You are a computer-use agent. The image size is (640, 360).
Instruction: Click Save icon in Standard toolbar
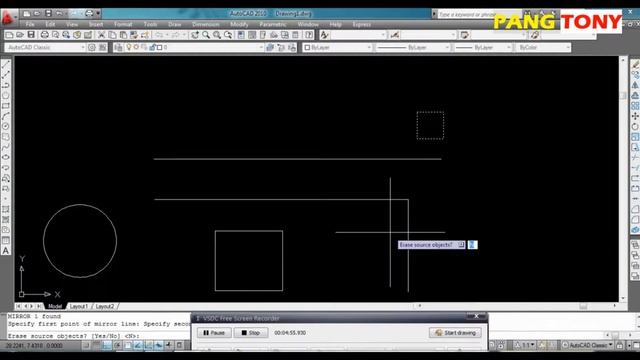tap(31, 35)
